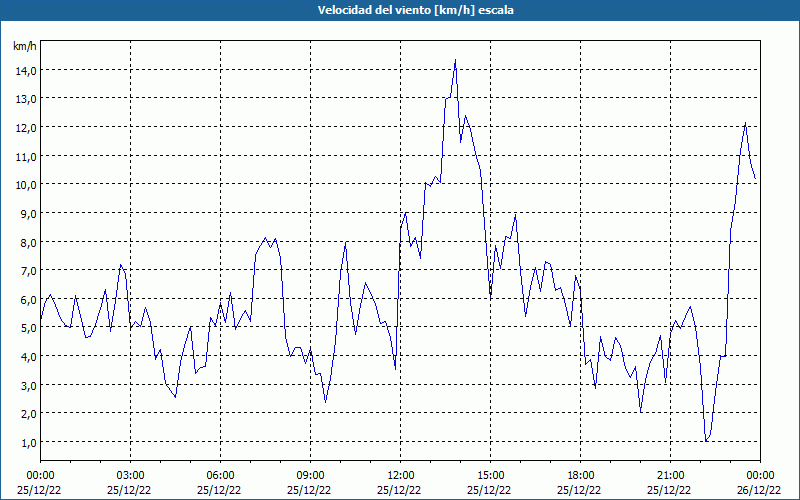Click the 3,0 y-axis label

pos(29,386)
